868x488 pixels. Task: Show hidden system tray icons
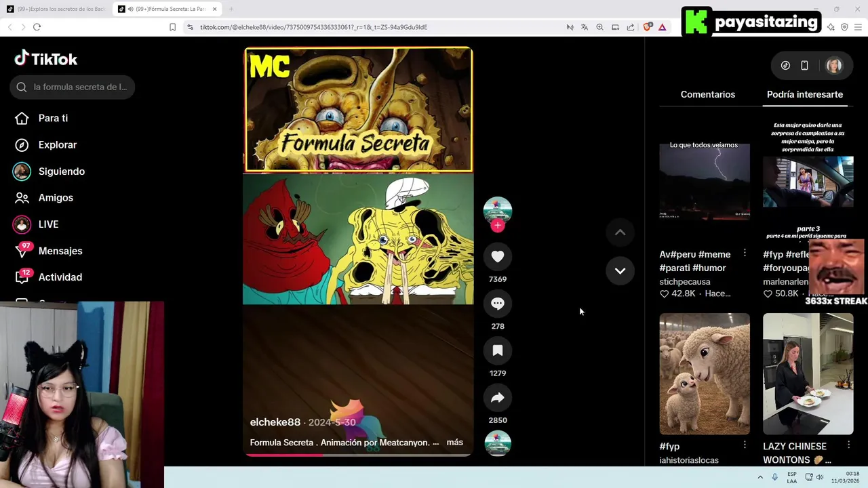tap(760, 477)
